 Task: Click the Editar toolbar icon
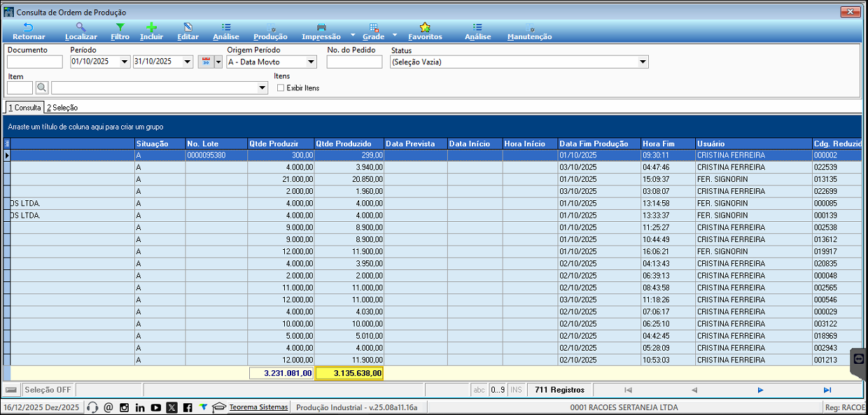click(x=188, y=31)
